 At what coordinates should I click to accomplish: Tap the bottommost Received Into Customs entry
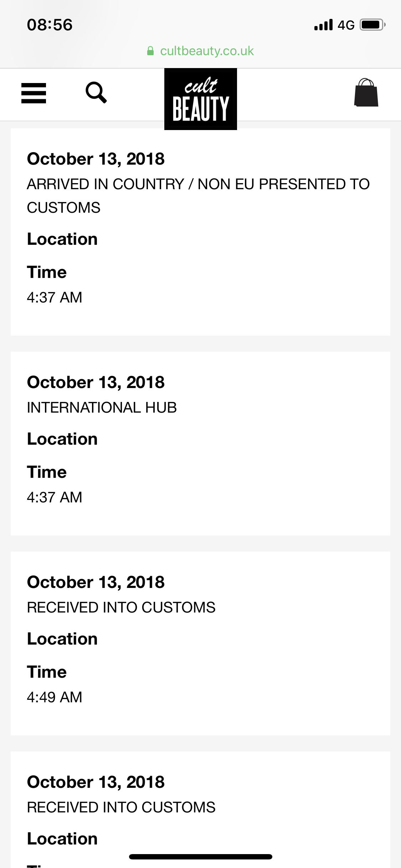(121, 807)
